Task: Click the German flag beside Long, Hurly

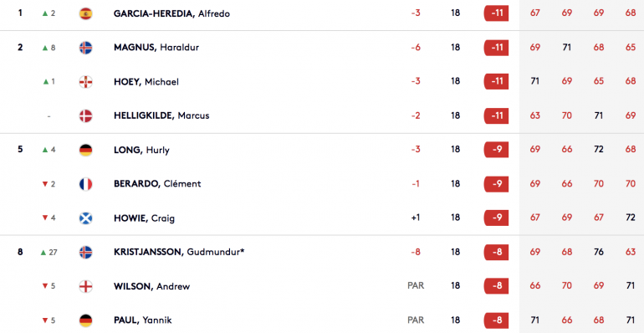Action: coord(85,150)
